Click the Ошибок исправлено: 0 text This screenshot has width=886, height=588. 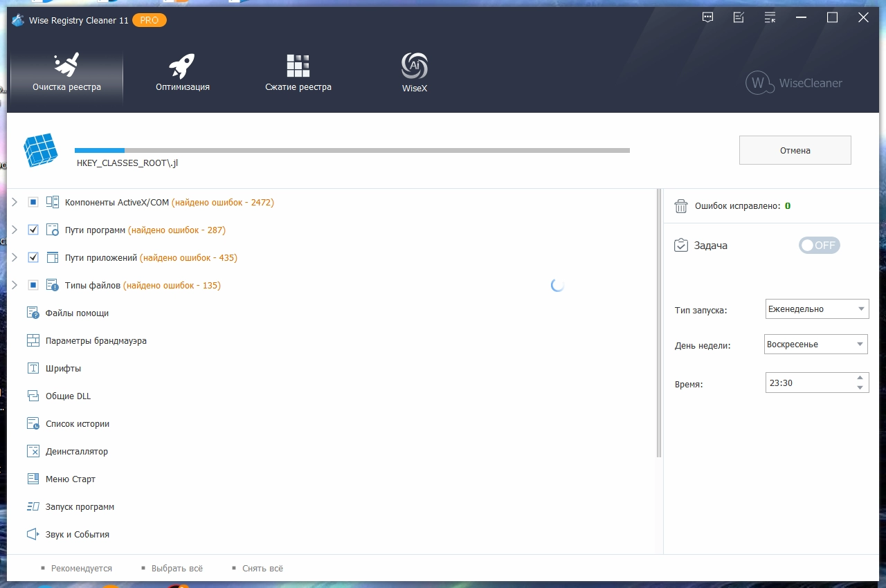[743, 206]
